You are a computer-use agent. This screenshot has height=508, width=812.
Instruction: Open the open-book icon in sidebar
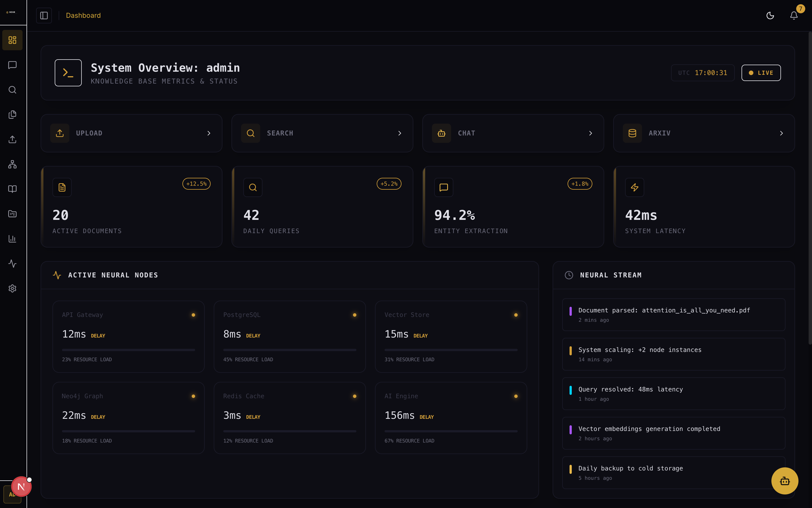(12, 189)
